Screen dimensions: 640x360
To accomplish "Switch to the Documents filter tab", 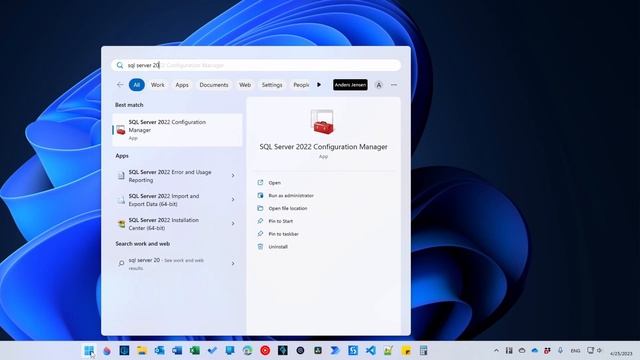I will (214, 85).
